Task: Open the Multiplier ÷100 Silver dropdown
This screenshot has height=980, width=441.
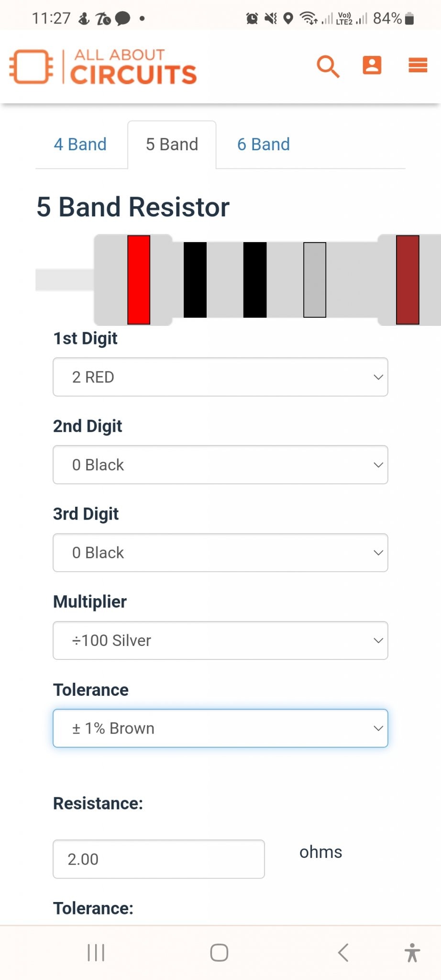Action: click(220, 640)
